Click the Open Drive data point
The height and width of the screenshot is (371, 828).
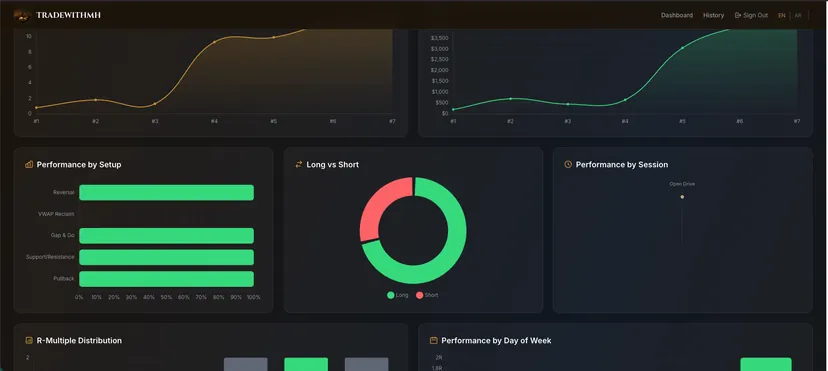coord(682,197)
